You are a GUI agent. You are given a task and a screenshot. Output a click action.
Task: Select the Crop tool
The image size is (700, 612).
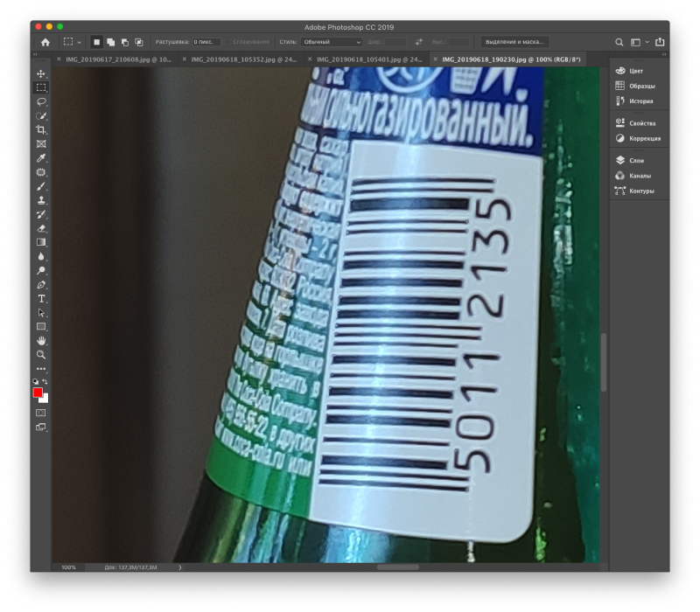[x=41, y=129]
